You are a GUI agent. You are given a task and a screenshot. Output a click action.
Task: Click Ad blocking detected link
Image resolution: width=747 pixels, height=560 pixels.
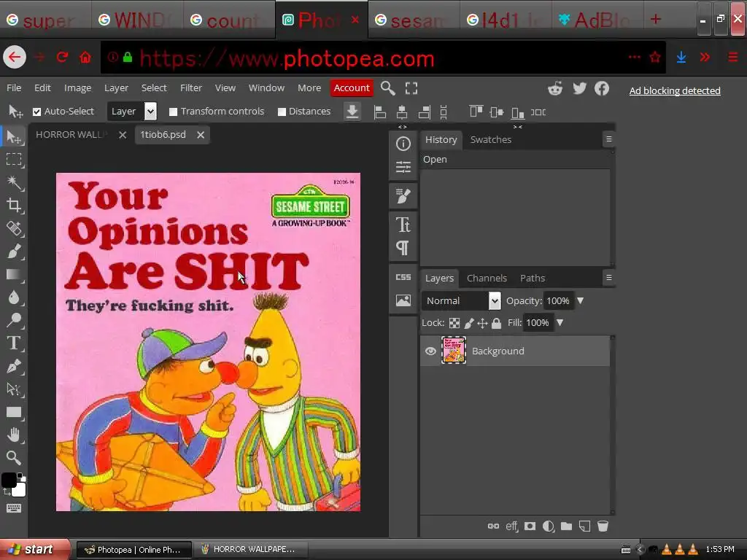pos(675,90)
